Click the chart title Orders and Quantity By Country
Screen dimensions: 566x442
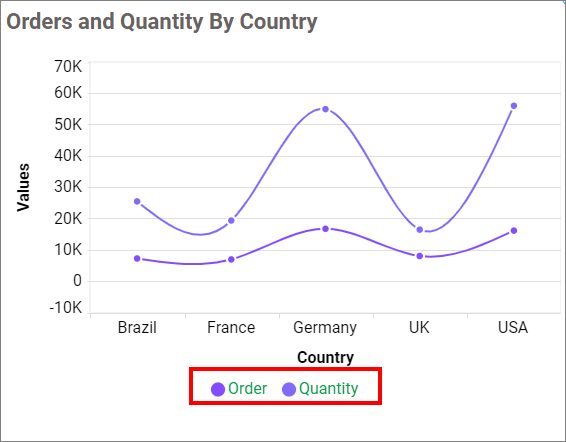point(162,22)
